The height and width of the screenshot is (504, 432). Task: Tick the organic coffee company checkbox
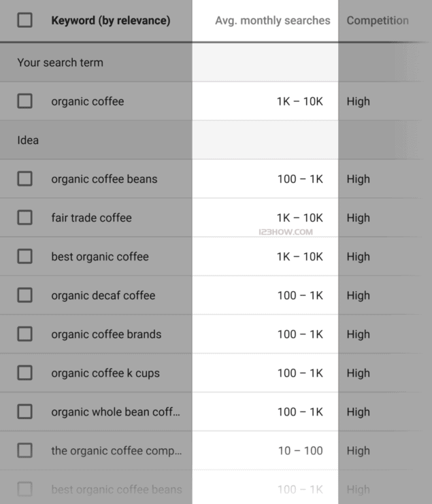(24, 450)
